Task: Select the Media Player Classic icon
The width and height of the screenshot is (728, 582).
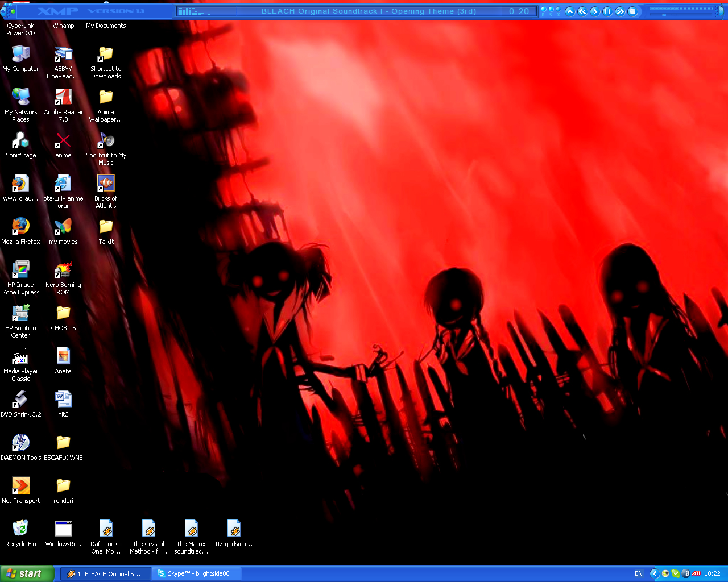Action: [20, 364]
